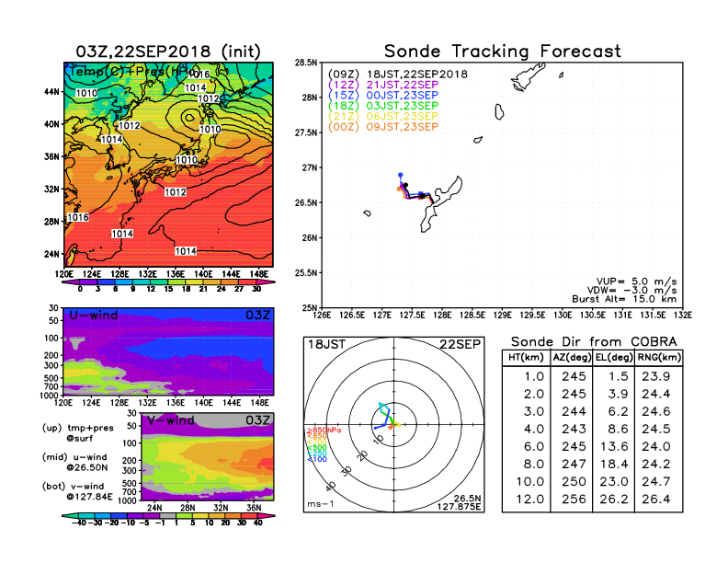Click the 127.875E coordinate label on the hodograph

tap(459, 506)
